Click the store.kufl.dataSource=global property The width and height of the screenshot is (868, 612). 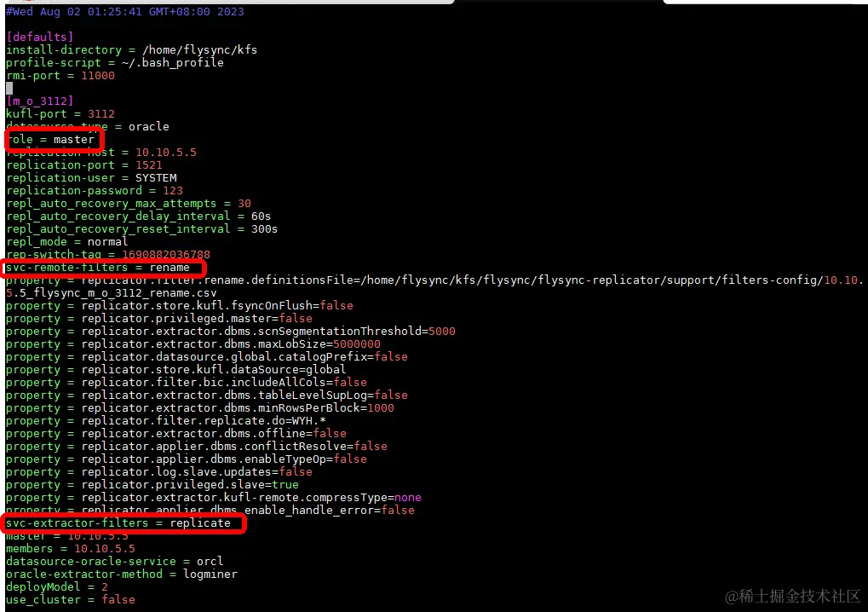pyautogui.click(x=176, y=369)
